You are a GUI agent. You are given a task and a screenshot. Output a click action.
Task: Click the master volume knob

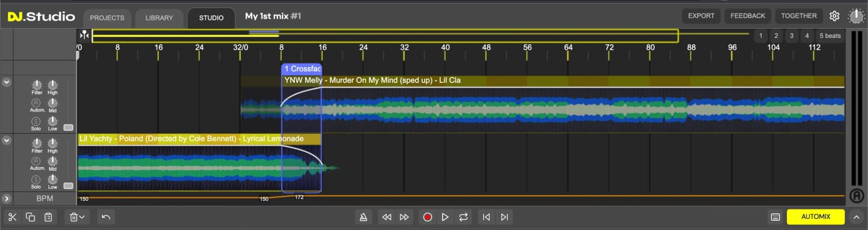[856, 16]
